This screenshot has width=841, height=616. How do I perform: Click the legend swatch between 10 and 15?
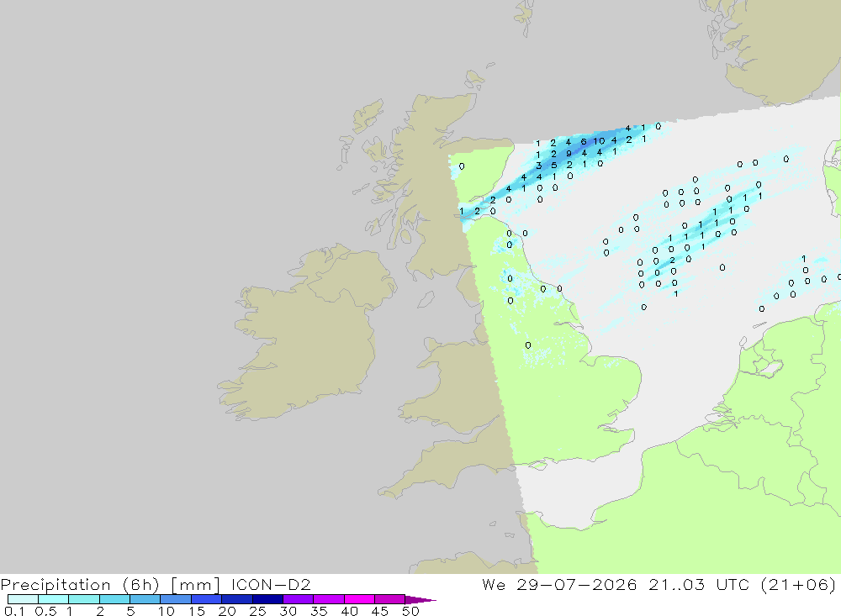[176, 599]
